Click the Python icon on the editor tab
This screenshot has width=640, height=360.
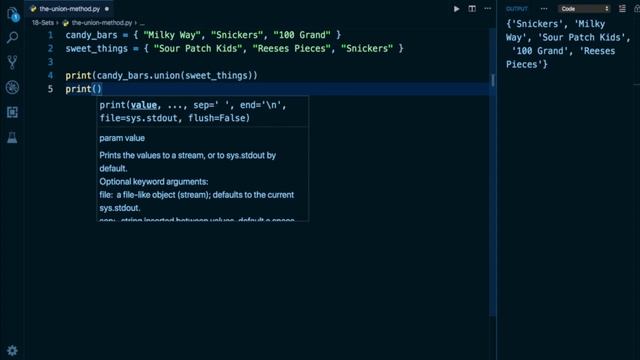(33, 9)
